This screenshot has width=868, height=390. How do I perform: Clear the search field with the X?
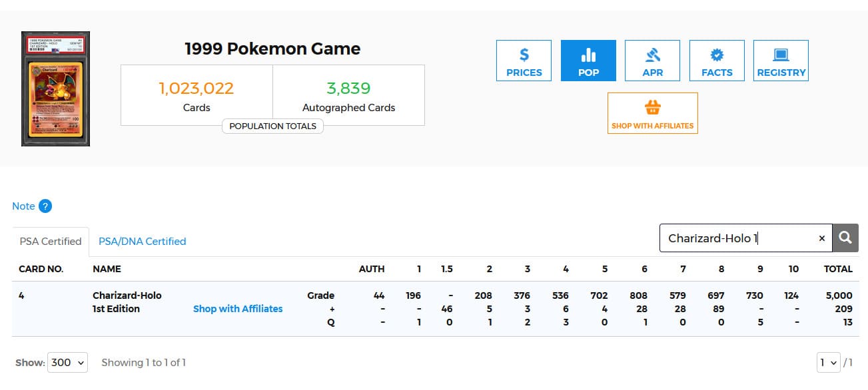821,238
